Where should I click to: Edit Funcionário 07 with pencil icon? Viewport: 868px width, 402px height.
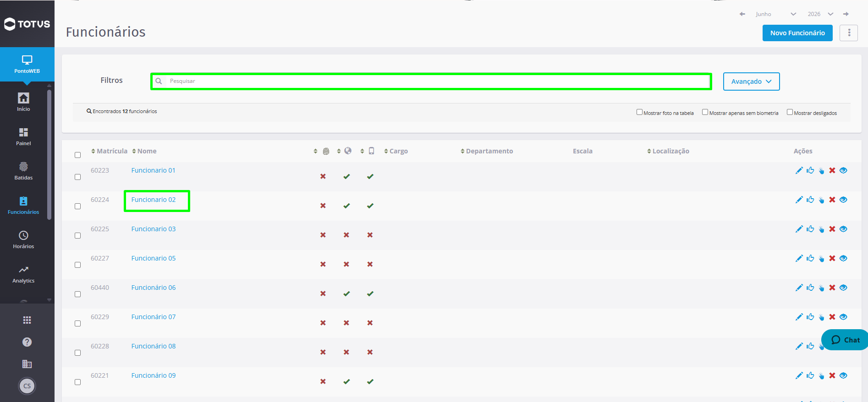(799, 317)
